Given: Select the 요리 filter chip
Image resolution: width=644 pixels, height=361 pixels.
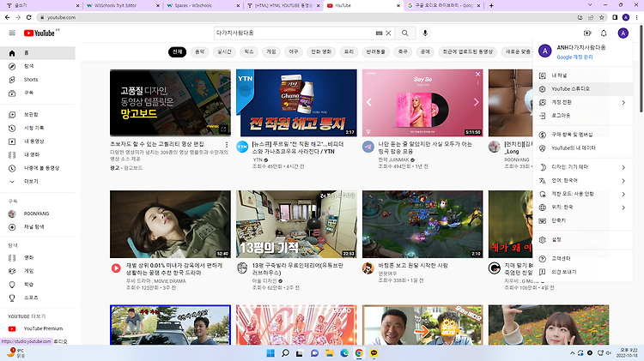Looking at the screenshot, I should 349,51.
